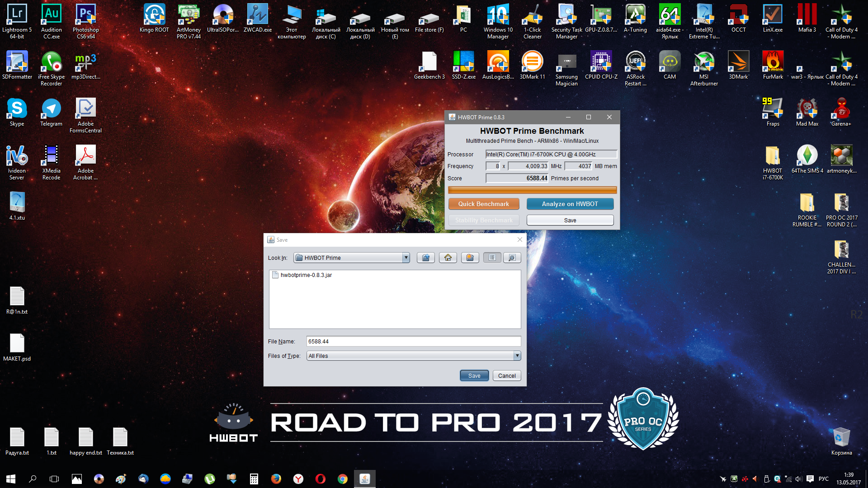Open HWBOT i7-6700K folder
Image resolution: width=868 pixels, height=488 pixels.
click(x=773, y=162)
